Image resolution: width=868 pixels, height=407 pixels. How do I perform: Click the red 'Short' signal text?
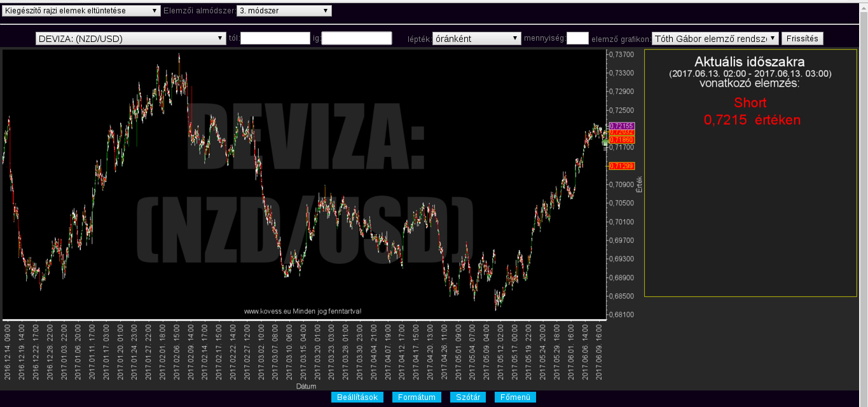coord(750,103)
